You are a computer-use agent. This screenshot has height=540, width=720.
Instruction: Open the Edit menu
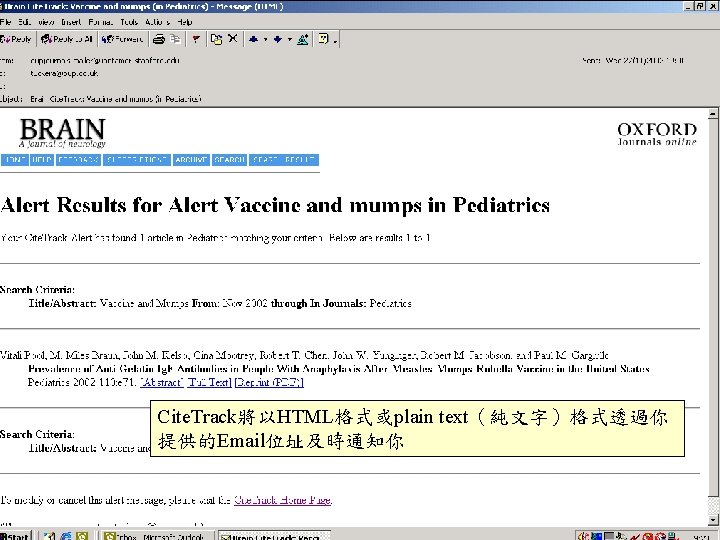[24, 22]
